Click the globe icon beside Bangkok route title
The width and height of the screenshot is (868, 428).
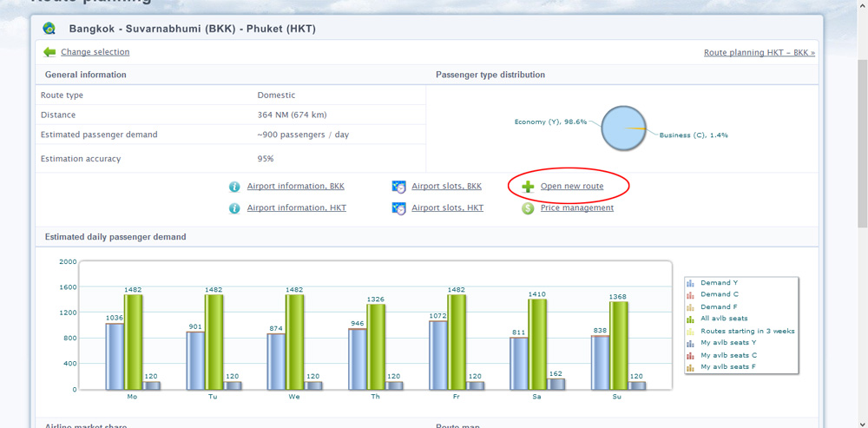[x=49, y=29]
